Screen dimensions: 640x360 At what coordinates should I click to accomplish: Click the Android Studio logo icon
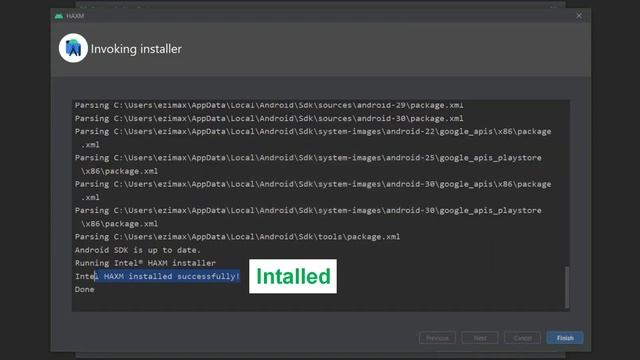(x=73, y=48)
